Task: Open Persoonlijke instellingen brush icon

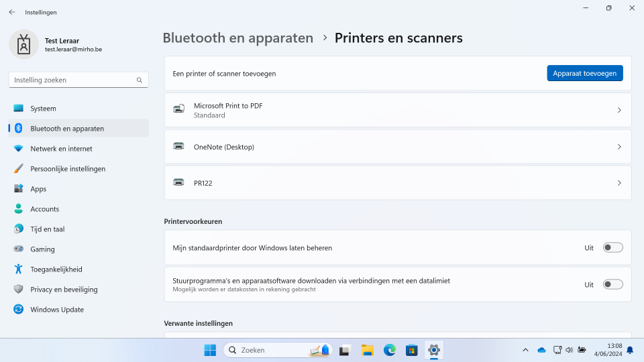Action: [x=18, y=169]
